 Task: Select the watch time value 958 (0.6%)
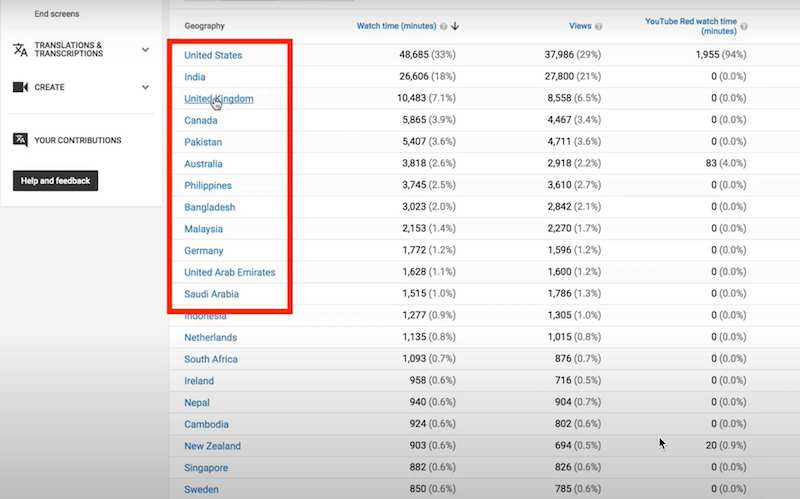tap(433, 380)
